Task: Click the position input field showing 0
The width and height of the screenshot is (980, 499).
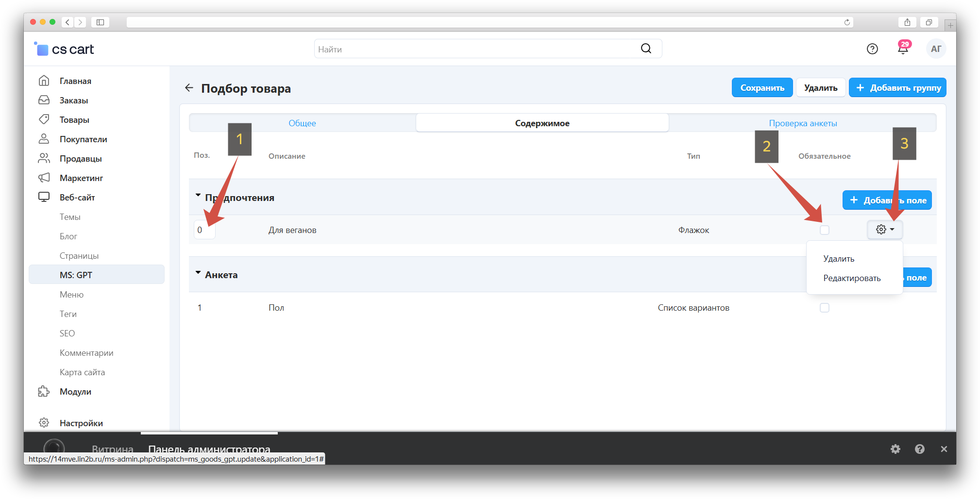Action: click(204, 230)
